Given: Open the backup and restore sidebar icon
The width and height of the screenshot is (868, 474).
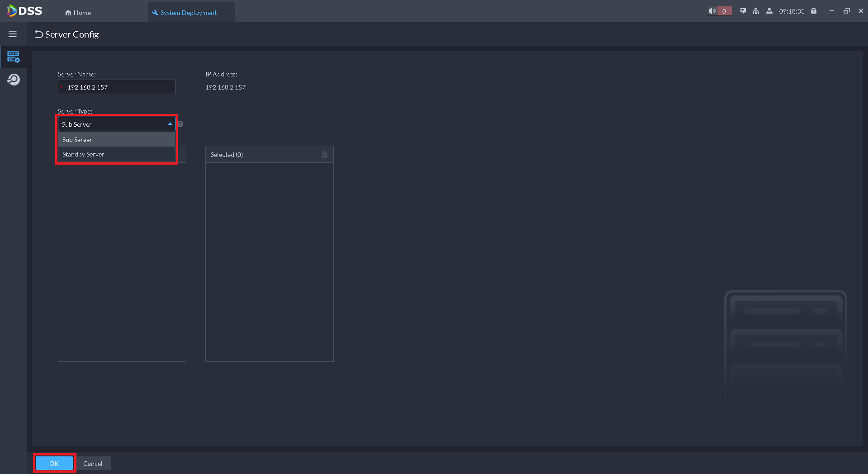Looking at the screenshot, I should click(14, 80).
